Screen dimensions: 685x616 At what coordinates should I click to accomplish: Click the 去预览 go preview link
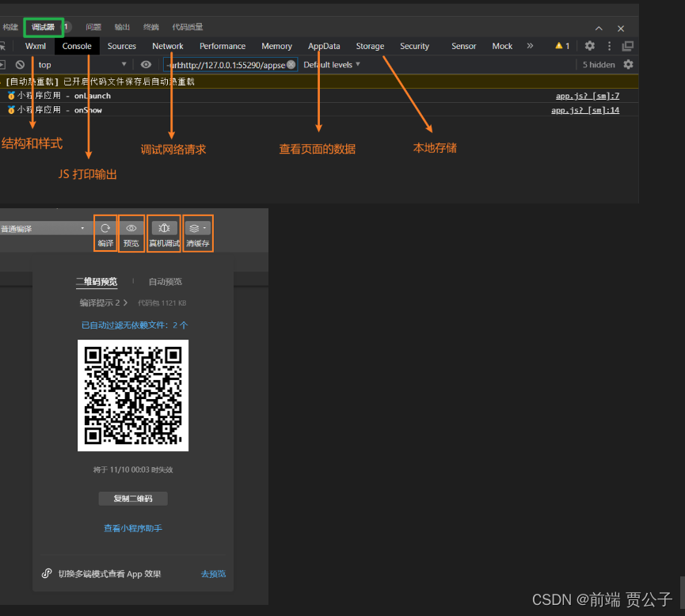pyautogui.click(x=213, y=573)
